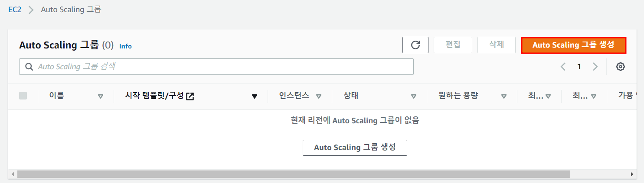Toggle the select-all checkbox in header
644x183 pixels.
[x=23, y=96]
